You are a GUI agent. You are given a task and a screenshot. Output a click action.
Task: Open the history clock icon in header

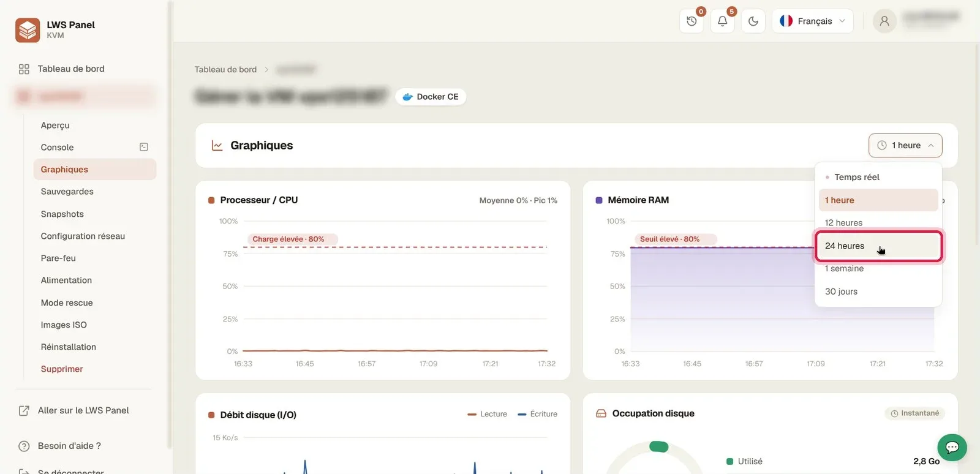coord(692,21)
